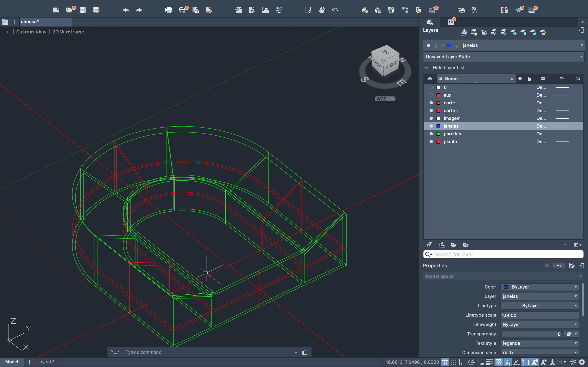Open the settings gear in status bar
The width and height of the screenshot is (588, 367).
tap(582, 362)
